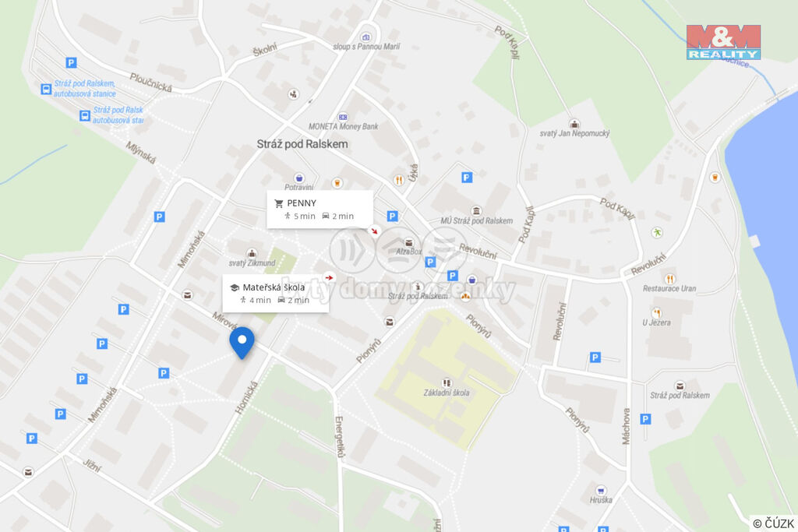Select the Základní škola map icon

[x=447, y=382]
